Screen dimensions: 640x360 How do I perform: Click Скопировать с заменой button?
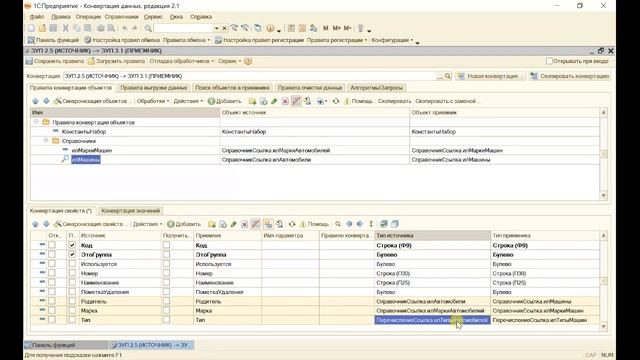pos(447,101)
